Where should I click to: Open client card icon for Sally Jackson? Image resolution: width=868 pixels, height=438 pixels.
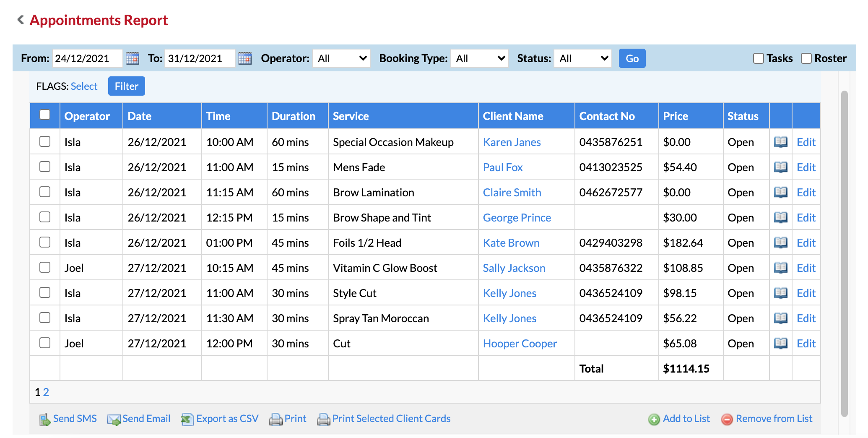pos(780,268)
